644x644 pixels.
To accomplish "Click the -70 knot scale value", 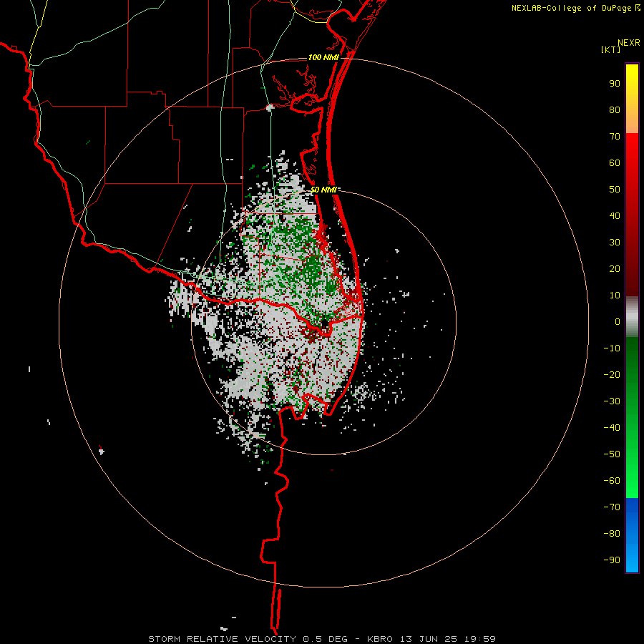I will pos(612,507).
